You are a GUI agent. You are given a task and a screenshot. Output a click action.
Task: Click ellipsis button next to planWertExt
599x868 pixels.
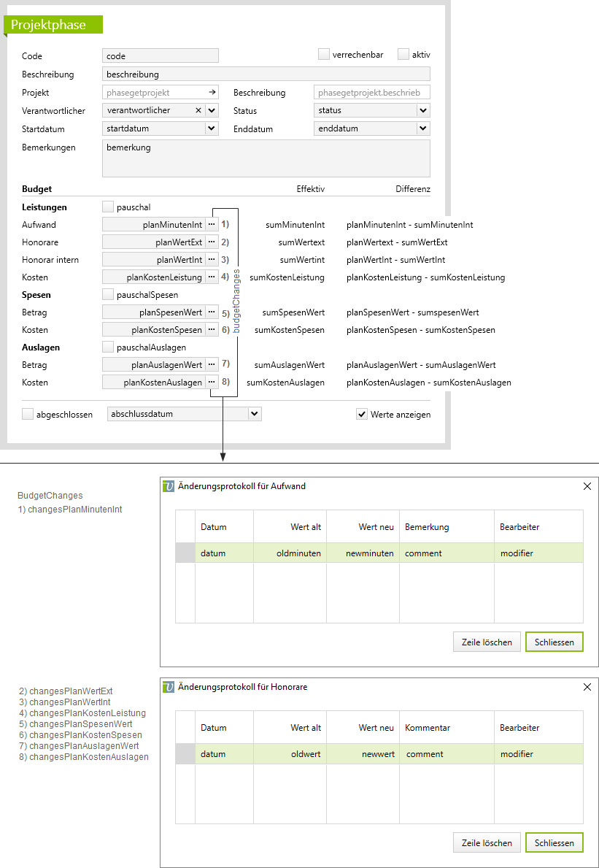click(212, 242)
